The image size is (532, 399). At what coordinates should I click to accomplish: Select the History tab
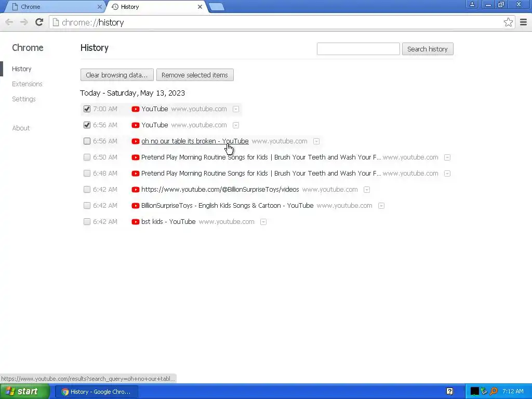coord(156,7)
